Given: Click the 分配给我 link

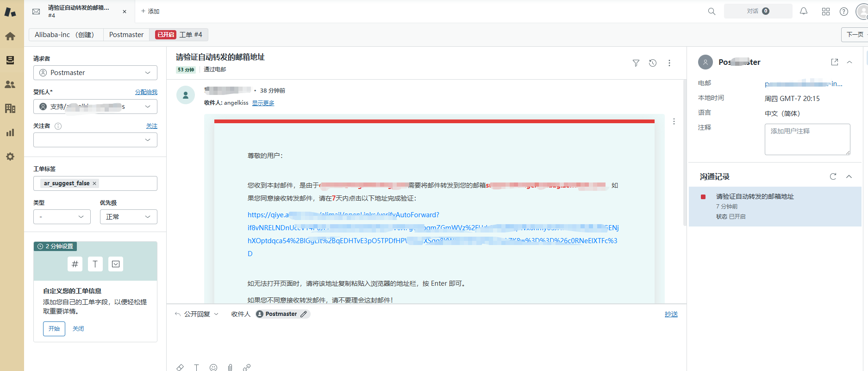Looking at the screenshot, I should (146, 92).
